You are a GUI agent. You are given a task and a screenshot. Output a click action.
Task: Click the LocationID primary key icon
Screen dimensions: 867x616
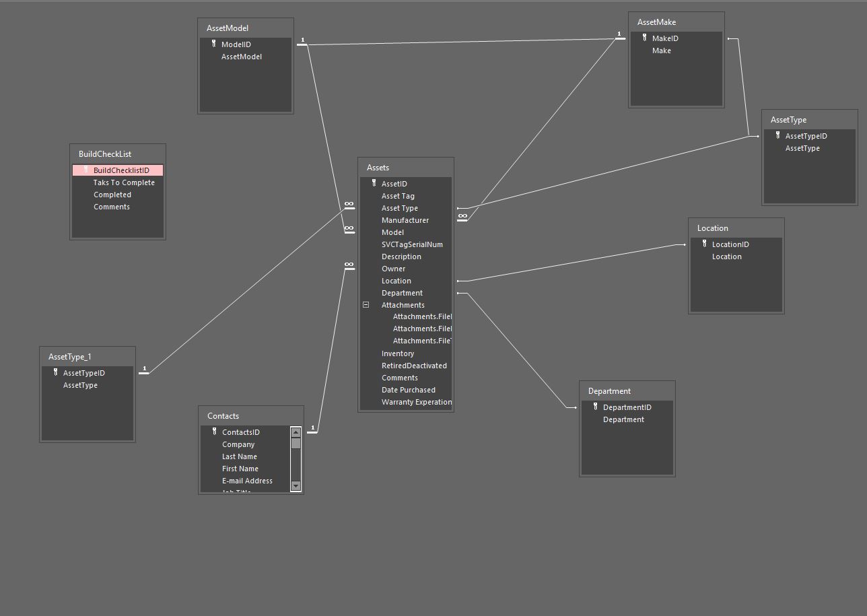[705, 244]
